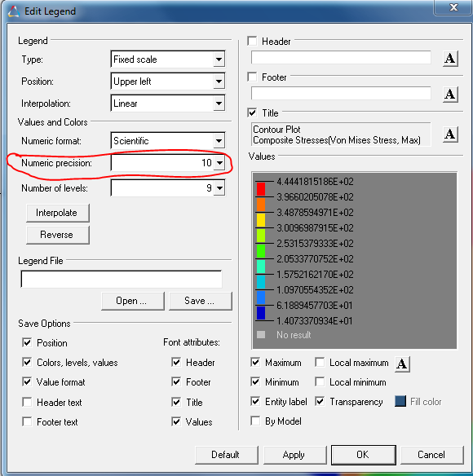473x476 pixels.
Task: Click the No result gray swatch
Action: tap(261, 334)
